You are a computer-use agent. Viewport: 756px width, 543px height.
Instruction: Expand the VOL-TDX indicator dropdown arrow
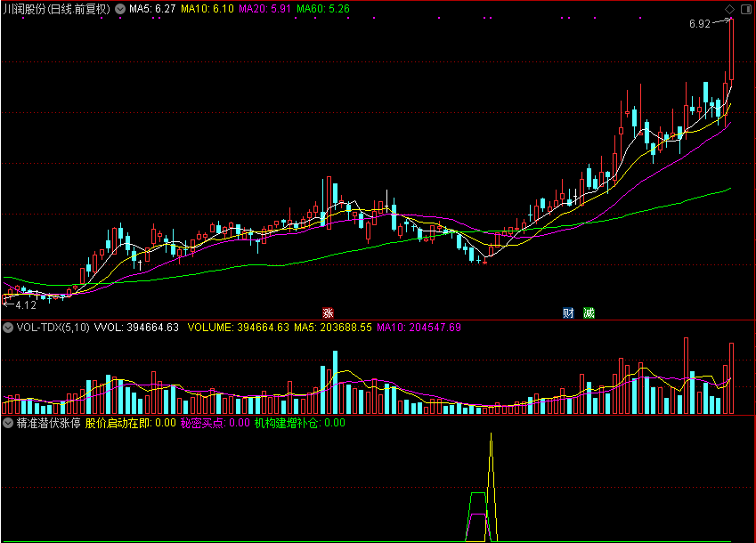[8, 328]
